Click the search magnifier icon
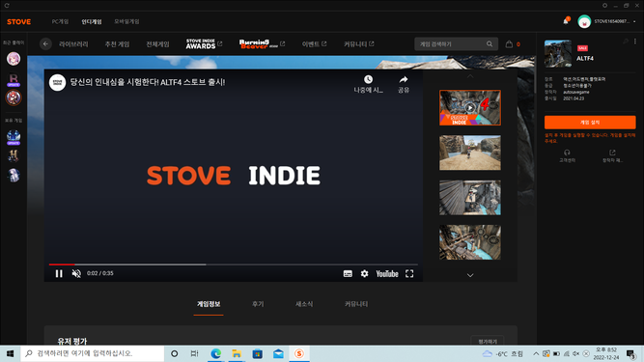The width and height of the screenshot is (644, 362). coord(490,43)
